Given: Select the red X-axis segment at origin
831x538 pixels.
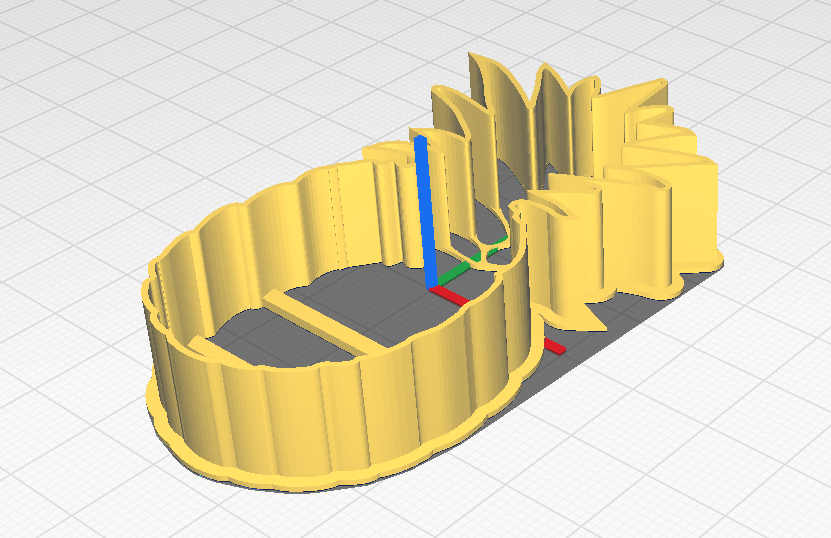Looking at the screenshot, I should point(452,296).
